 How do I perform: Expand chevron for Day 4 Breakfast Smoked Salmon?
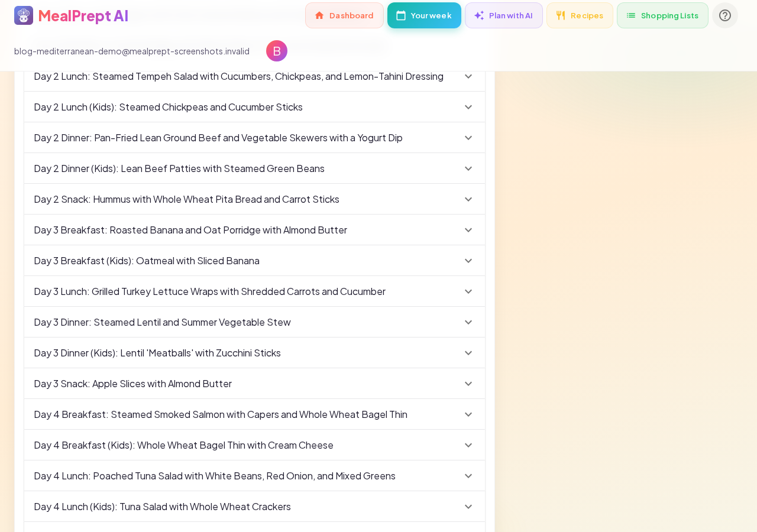[x=468, y=414]
